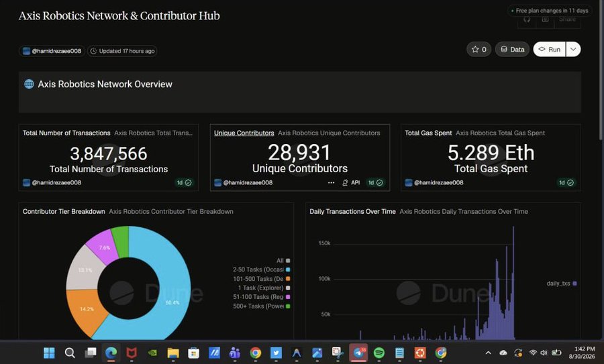Open Axis Robotics Total Trans... query name
This screenshot has height=364, width=604.
(153, 133)
